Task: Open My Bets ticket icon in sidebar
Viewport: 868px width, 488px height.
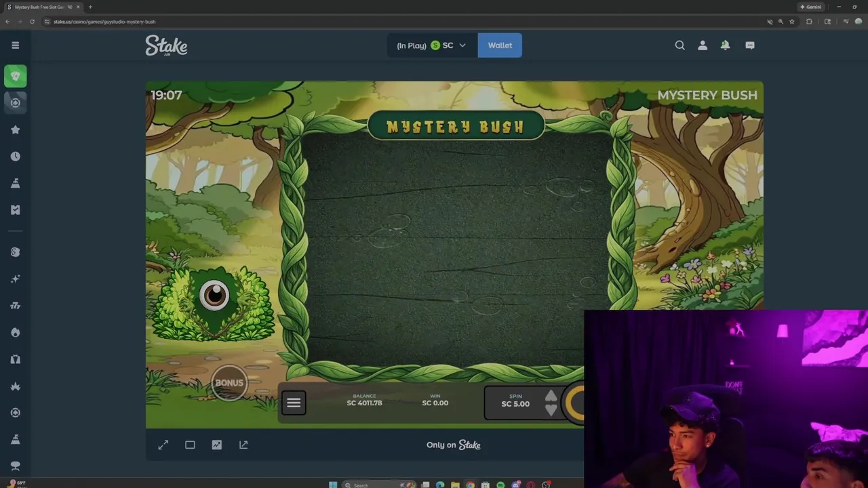Action: (15, 210)
